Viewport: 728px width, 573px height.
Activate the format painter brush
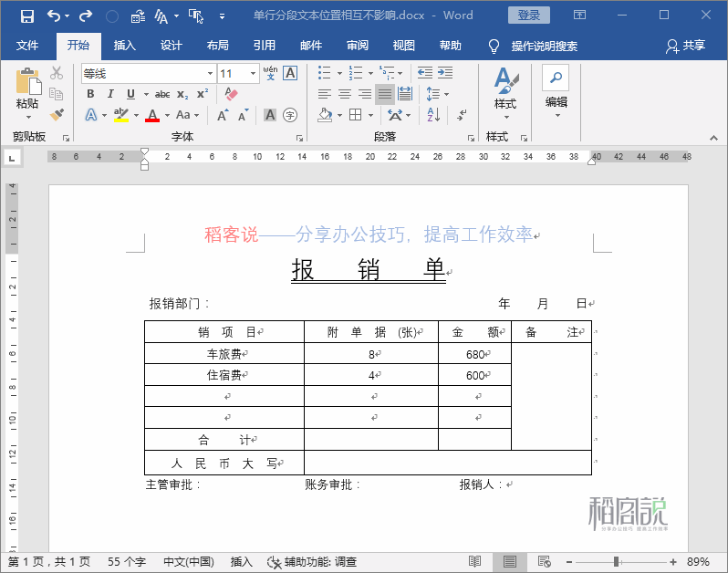pos(57,114)
